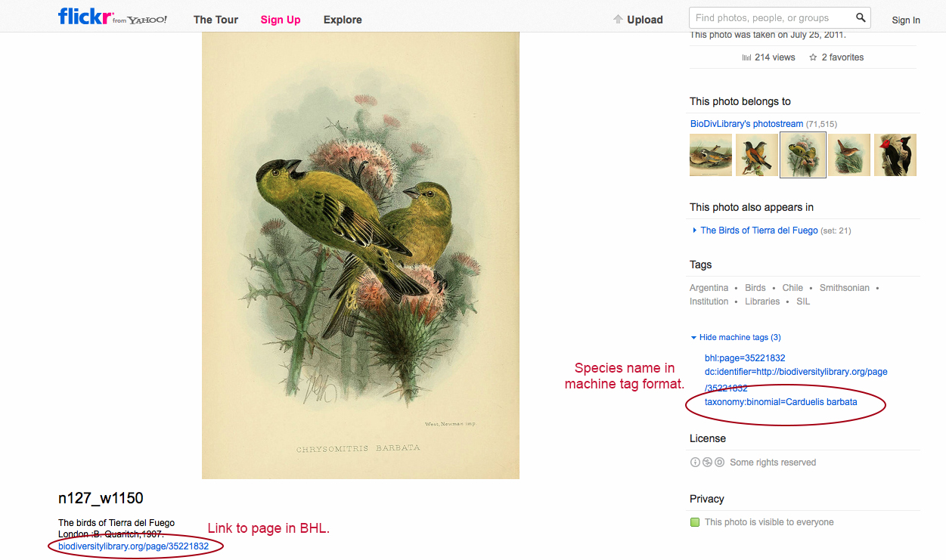Click the views bar-chart icon
Screen dimensions: 946x560
click(x=746, y=57)
